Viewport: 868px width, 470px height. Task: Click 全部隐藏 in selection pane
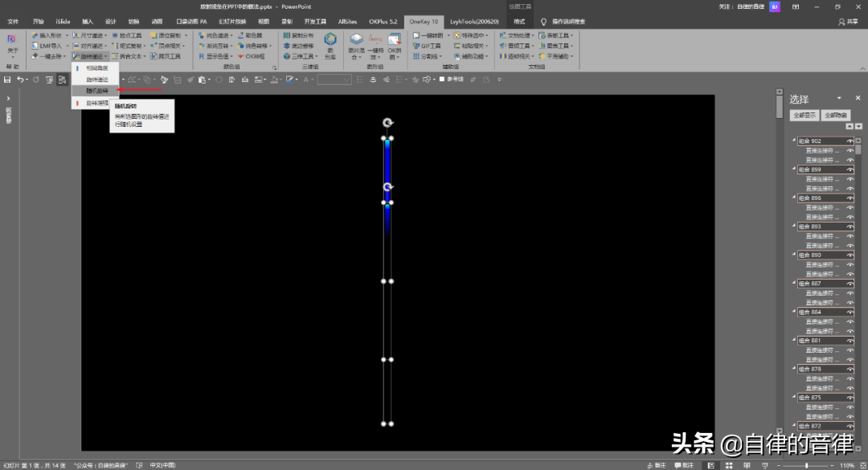coord(835,115)
